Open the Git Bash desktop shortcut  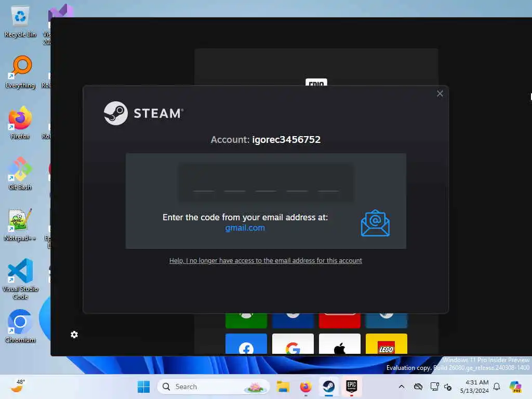(20, 174)
